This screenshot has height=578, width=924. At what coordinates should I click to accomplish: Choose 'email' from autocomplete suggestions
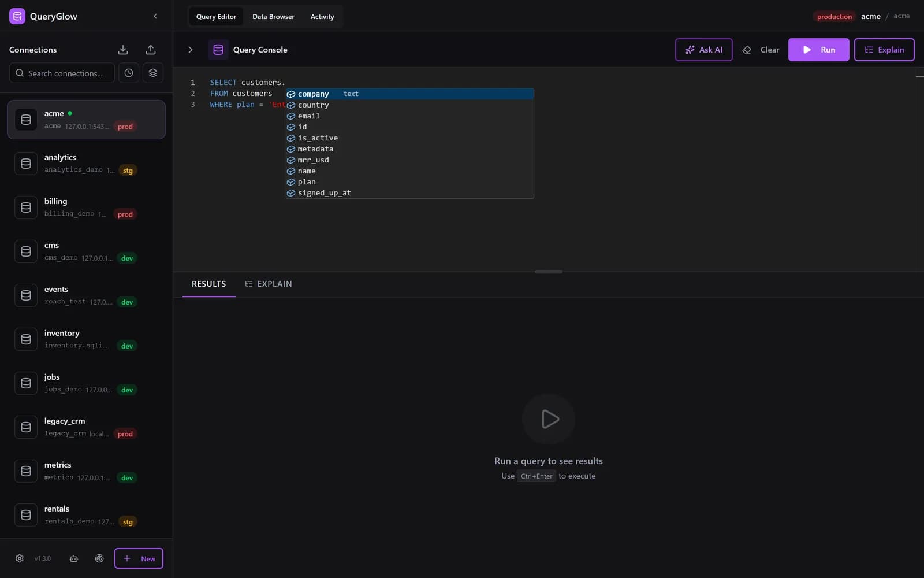coord(410,116)
